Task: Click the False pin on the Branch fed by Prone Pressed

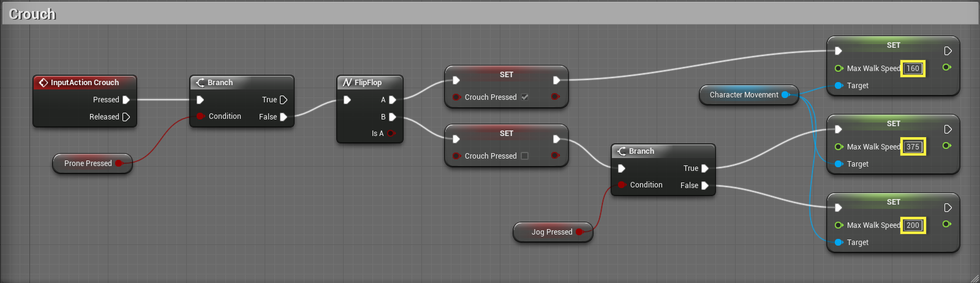Action: (284, 117)
